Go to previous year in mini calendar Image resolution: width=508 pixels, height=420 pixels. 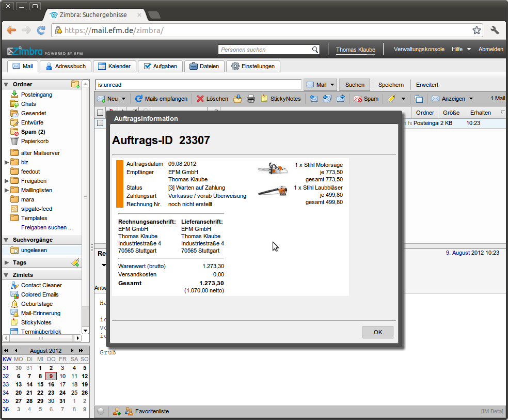coord(7,351)
